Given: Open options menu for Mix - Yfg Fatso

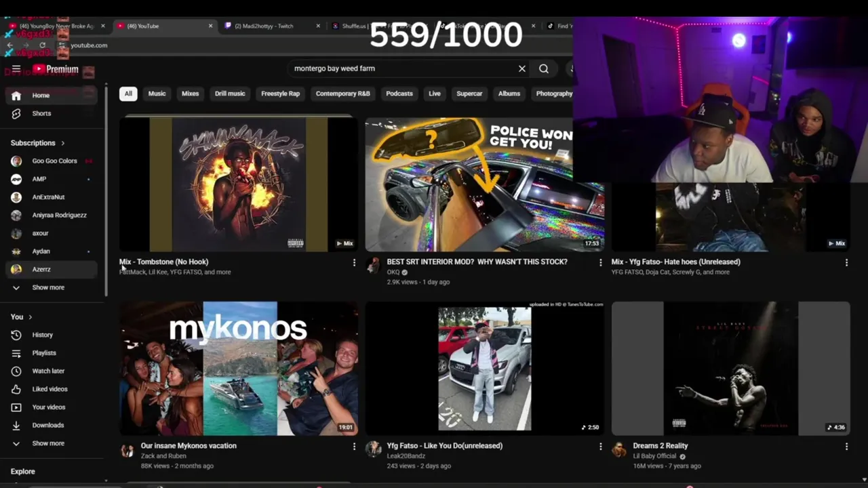Looking at the screenshot, I should click(846, 262).
